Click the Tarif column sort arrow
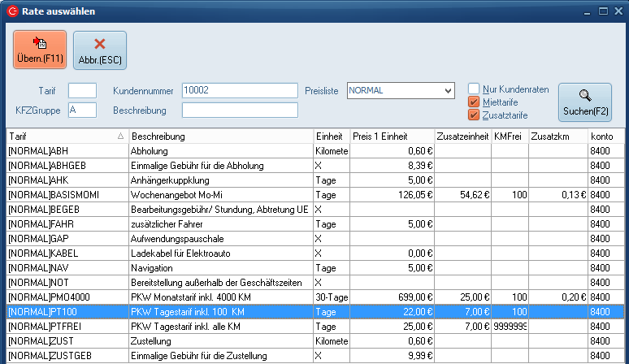Viewport: 629px width, 364px height. (x=120, y=136)
